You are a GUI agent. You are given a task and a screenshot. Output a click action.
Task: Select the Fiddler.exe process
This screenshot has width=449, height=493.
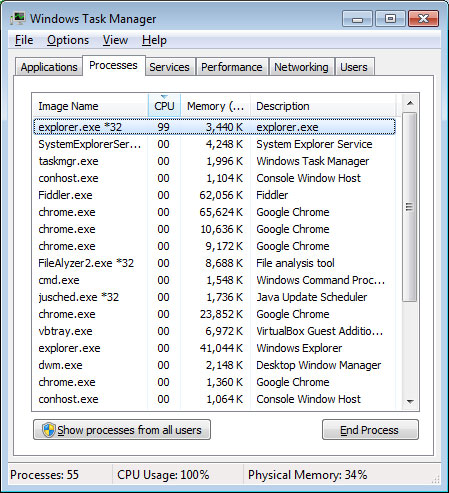[214, 195]
